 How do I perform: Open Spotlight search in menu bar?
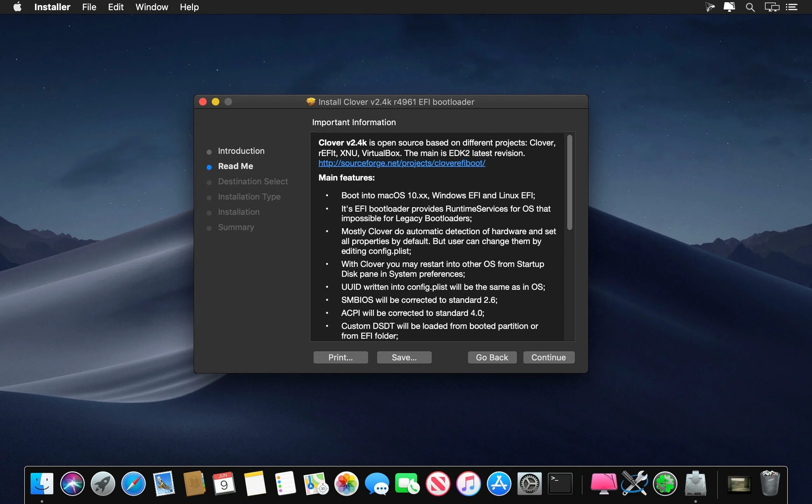coord(750,7)
